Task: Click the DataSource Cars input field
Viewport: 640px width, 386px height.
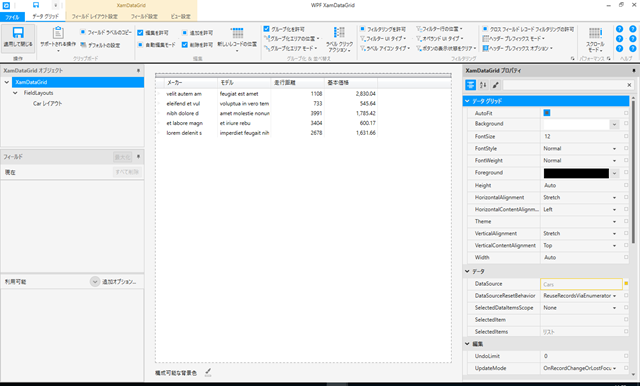Action: 581,284
